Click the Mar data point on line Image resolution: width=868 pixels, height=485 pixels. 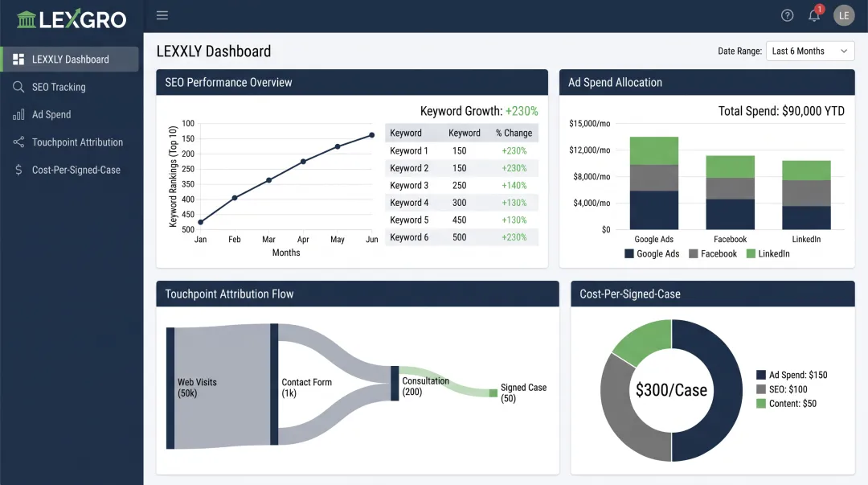[269, 180]
